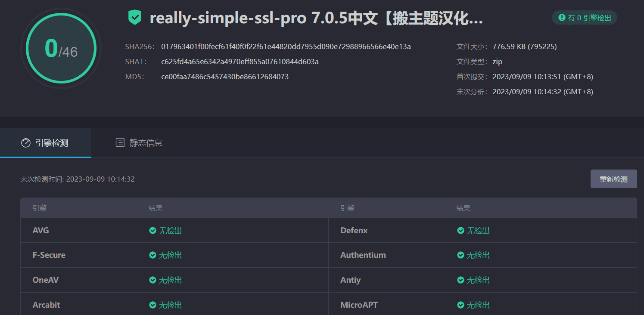Click the Defenx engine name
The image size is (644, 315).
click(354, 231)
